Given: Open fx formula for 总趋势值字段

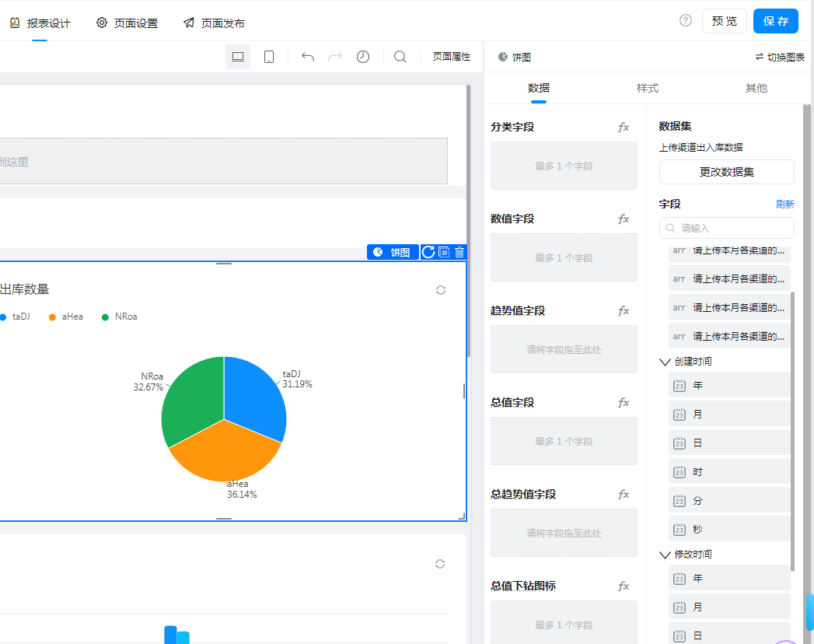Looking at the screenshot, I should [624, 495].
